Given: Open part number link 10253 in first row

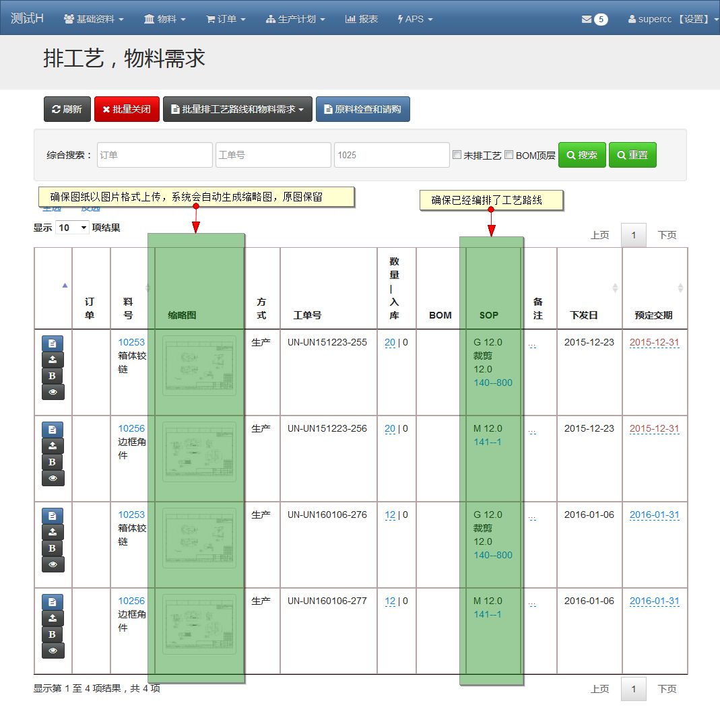Looking at the screenshot, I should pyautogui.click(x=131, y=342).
